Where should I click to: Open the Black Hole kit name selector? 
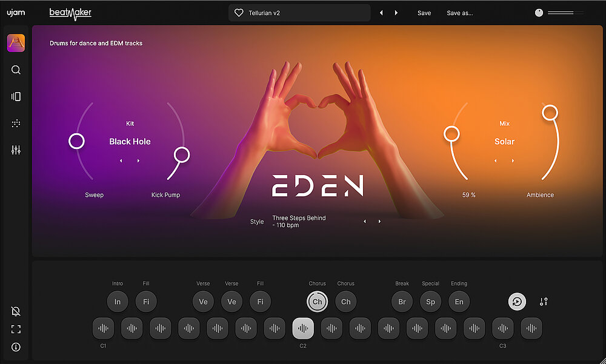[x=130, y=142]
